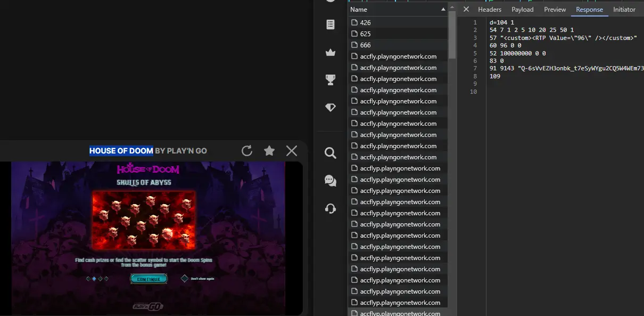Open the Initiator tab
Viewport: 644px width, 316px height.
click(624, 10)
